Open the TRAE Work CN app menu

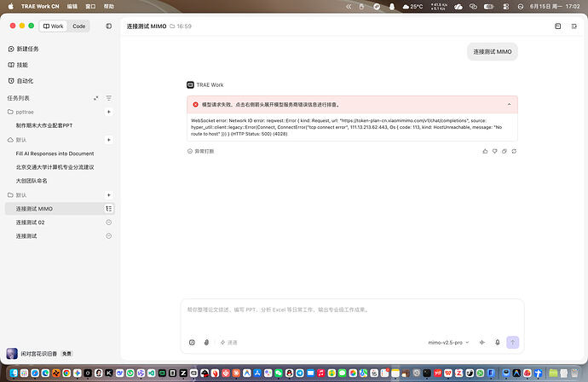tap(40, 6)
